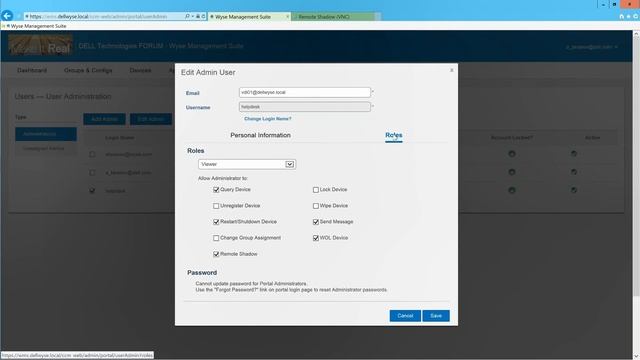
Task: Click the Cancel button in the dialog
Action: 405,316
